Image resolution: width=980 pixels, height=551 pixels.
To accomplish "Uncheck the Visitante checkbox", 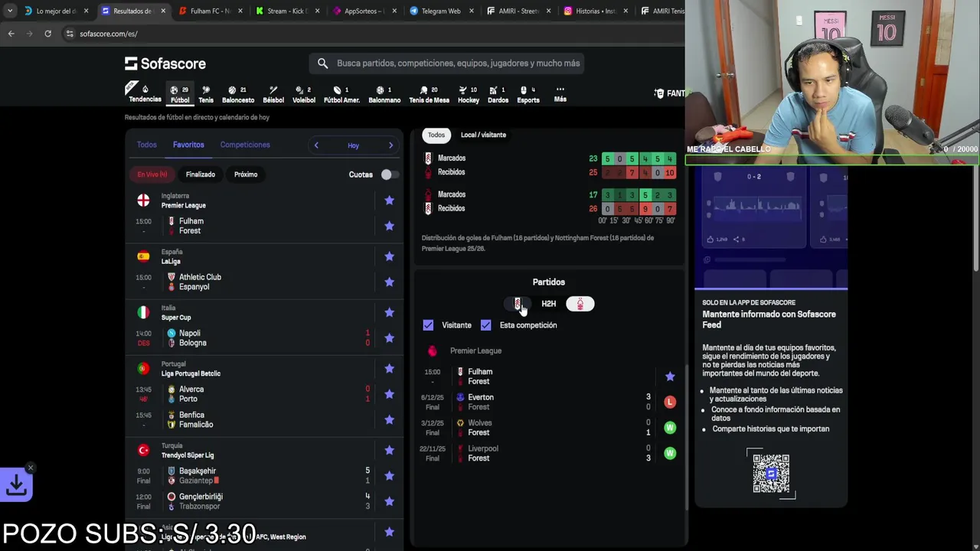I will tap(428, 325).
